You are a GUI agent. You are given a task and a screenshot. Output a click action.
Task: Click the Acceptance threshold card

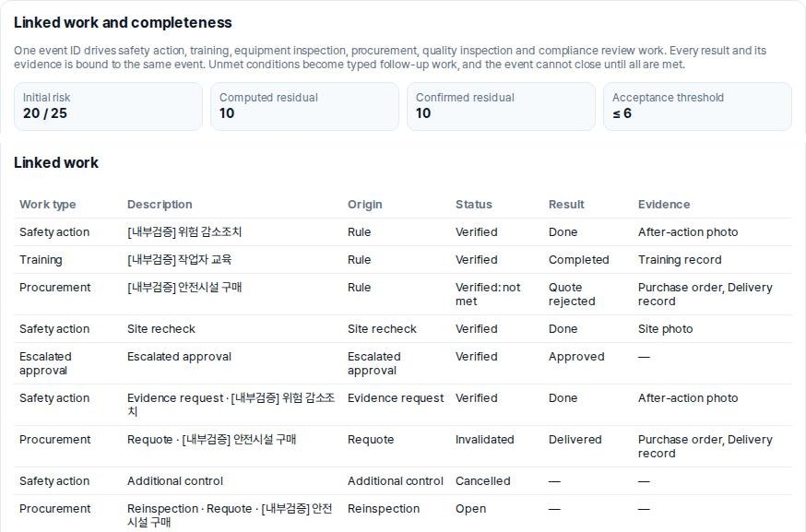click(697, 106)
